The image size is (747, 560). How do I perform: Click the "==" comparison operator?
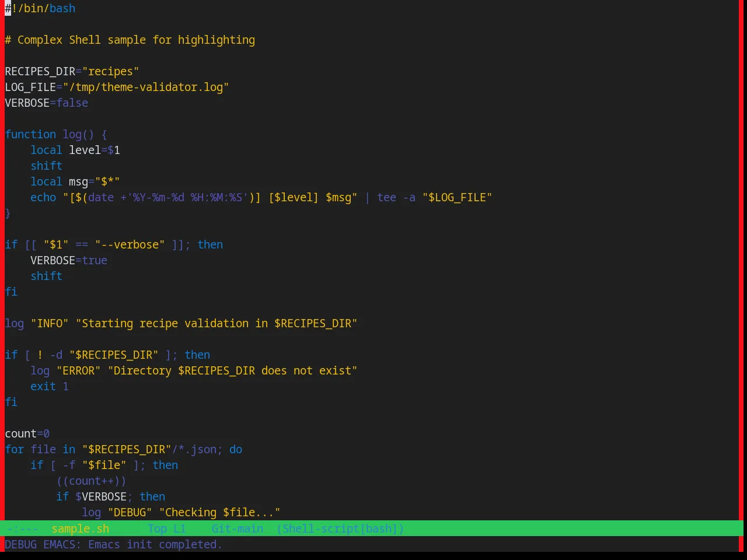coord(82,245)
